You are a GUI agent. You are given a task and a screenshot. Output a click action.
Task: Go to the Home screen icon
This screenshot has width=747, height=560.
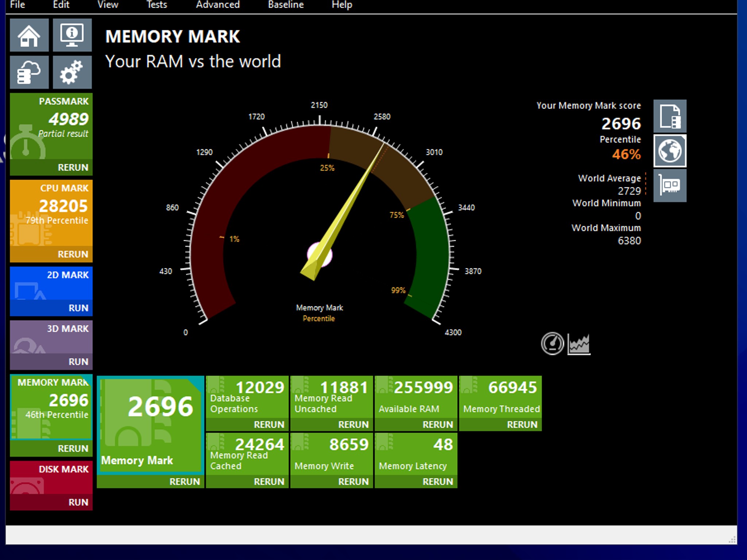(x=29, y=35)
